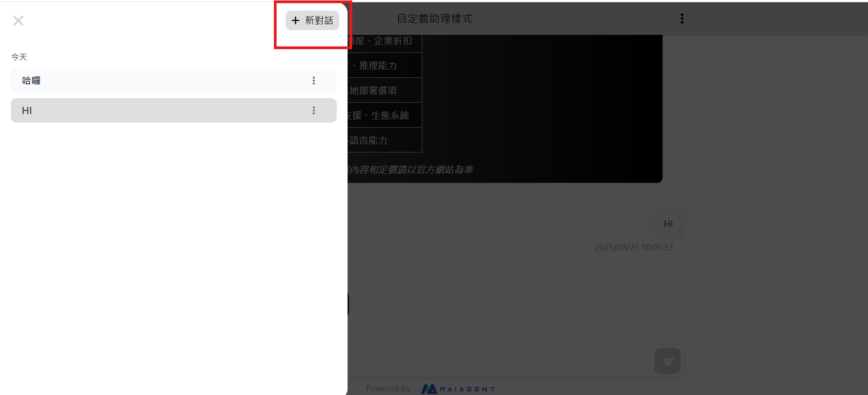Click the Powered by text
The image size is (868, 395).
tap(388, 388)
